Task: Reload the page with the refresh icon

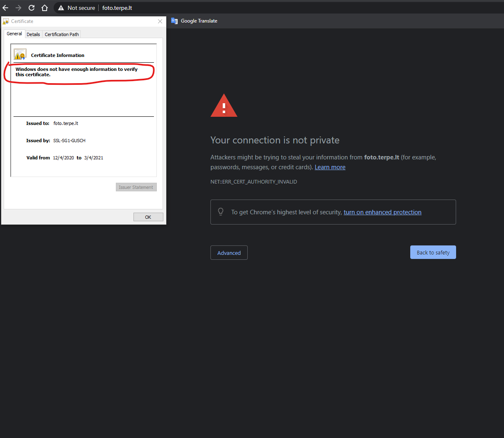Action: 32,8
